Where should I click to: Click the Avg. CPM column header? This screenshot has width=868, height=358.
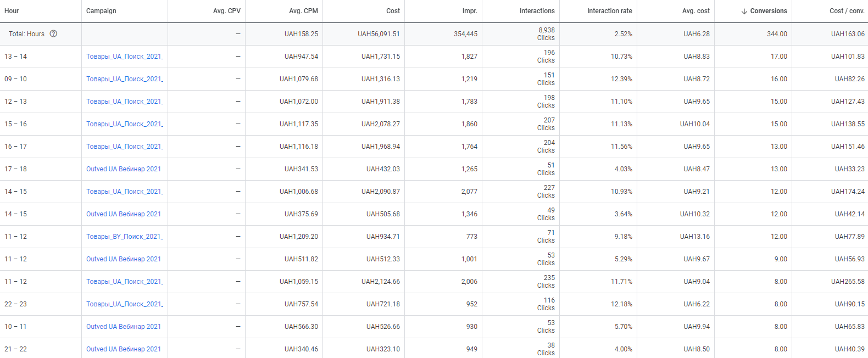[303, 11]
